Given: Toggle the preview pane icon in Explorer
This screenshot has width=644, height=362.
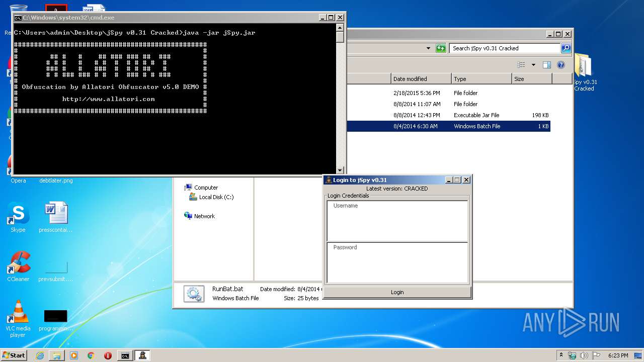Looking at the screenshot, I should pyautogui.click(x=547, y=65).
